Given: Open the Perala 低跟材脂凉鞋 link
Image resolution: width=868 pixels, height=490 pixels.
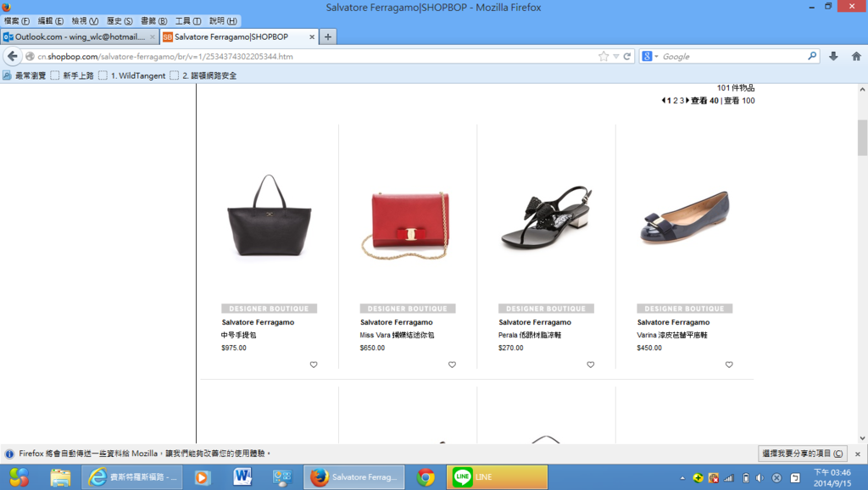Looking at the screenshot, I should 530,335.
